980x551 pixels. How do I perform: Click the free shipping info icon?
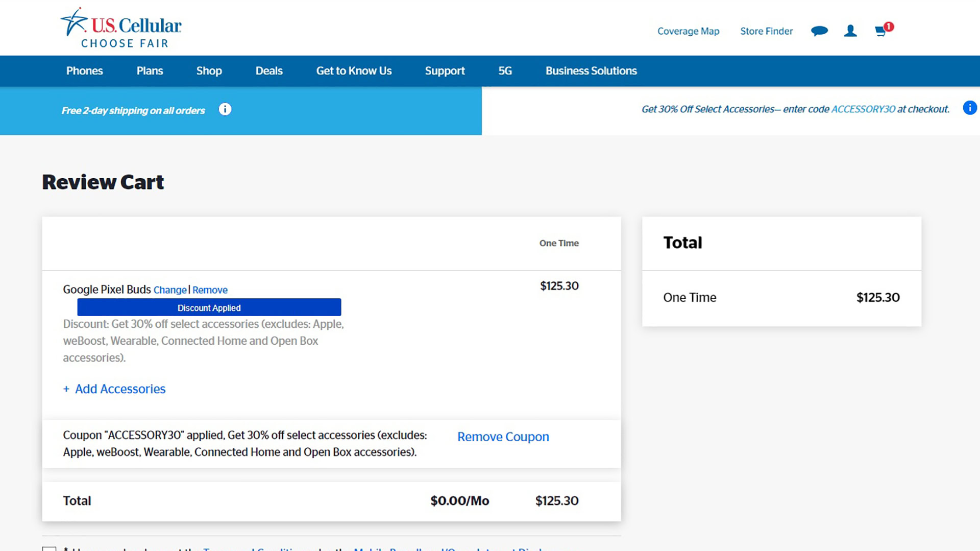(x=225, y=109)
